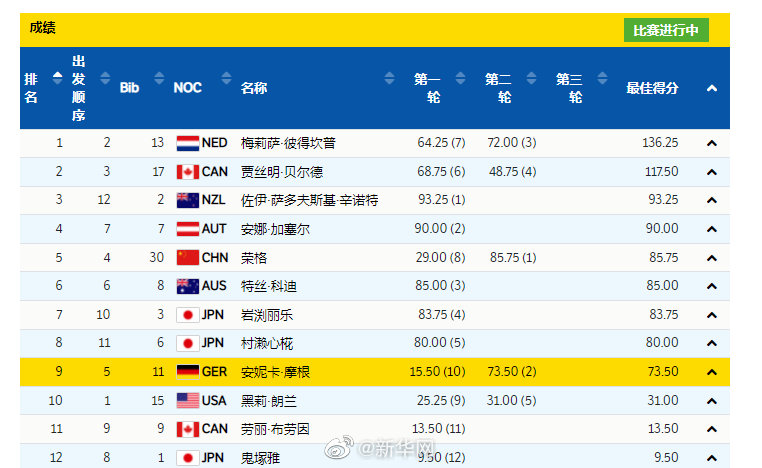This screenshot has width=762, height=468.
Task: Click the 比赛进行中 green status button
Action: [x=665, y=30]
